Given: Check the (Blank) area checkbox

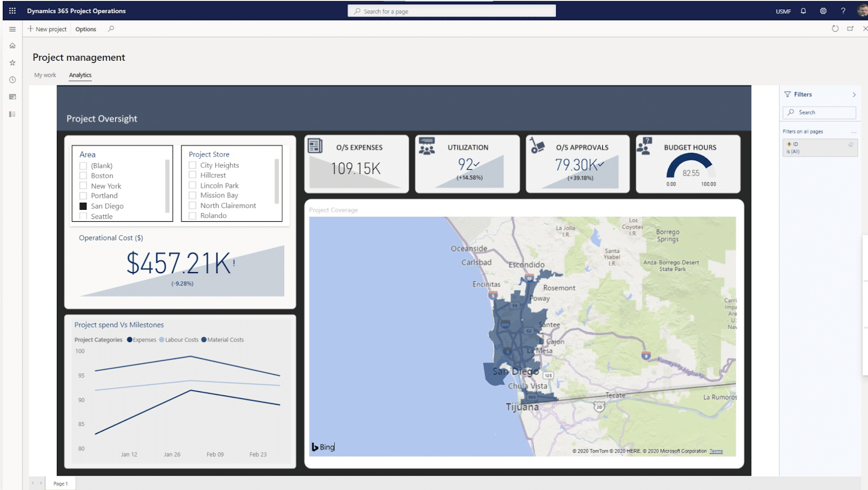Looking at the screenshot, I should [83, 166].
